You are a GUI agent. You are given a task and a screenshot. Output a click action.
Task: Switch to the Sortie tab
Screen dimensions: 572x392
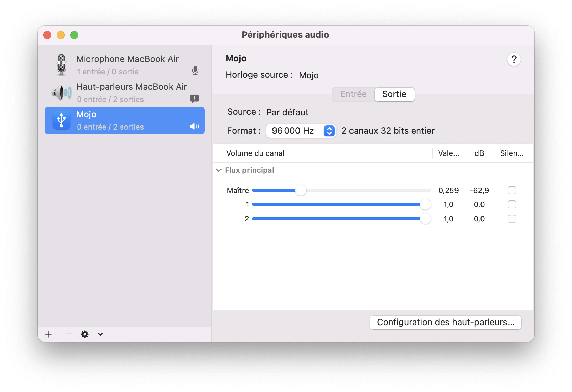click(x=394, y=94)
